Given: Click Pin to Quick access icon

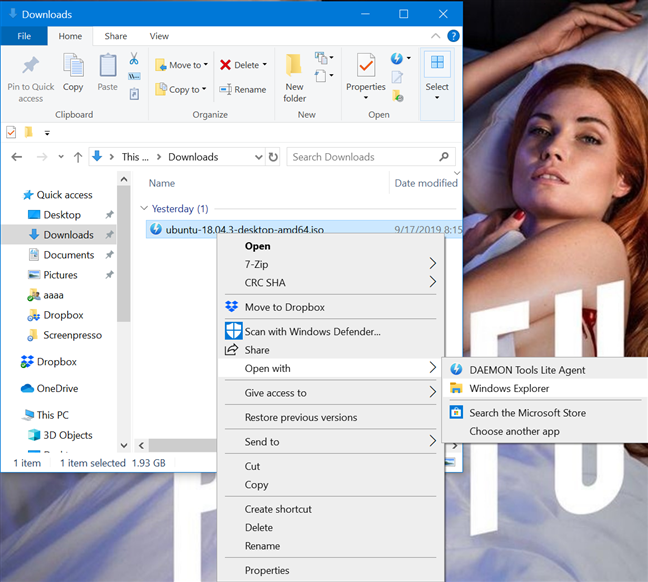Looking at the screenshot, I should pyautogui.click(x=31, y=65).
